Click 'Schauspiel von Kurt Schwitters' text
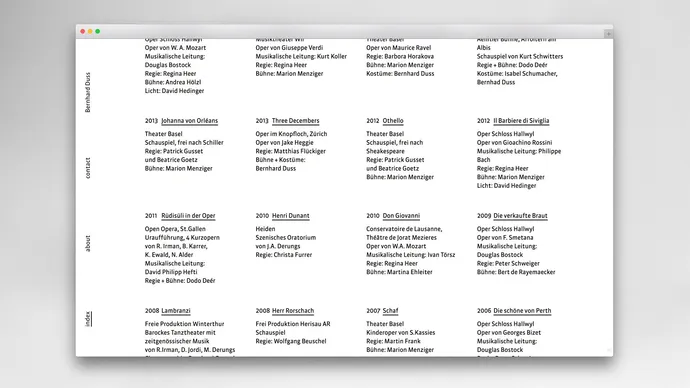690x388 pixels. (520, 56)
